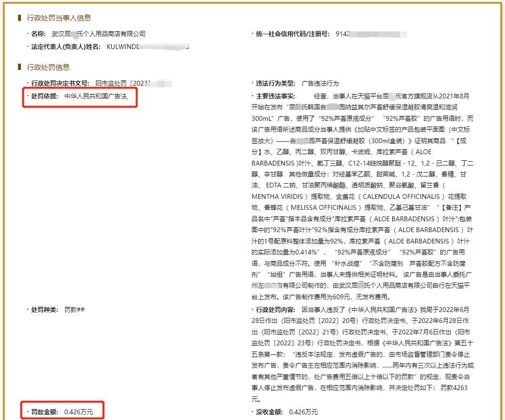This screenshot has height=420, width=505.
Task: Click the bullet dot before 名称 label
Action: click(x=28, y=34)
